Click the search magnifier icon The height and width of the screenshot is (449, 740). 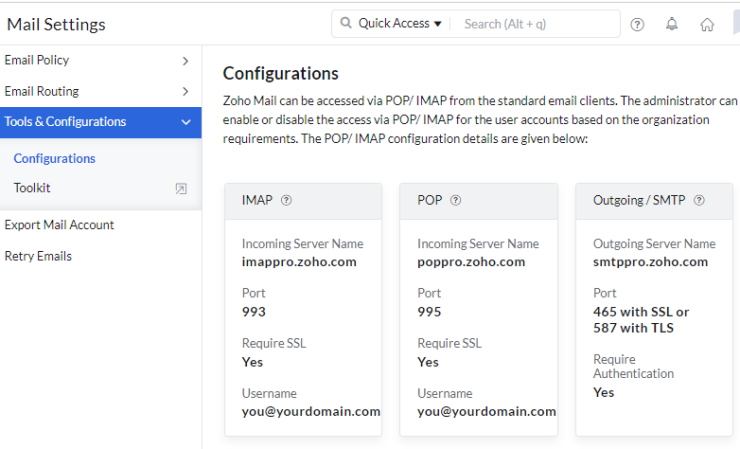point(346,23)
